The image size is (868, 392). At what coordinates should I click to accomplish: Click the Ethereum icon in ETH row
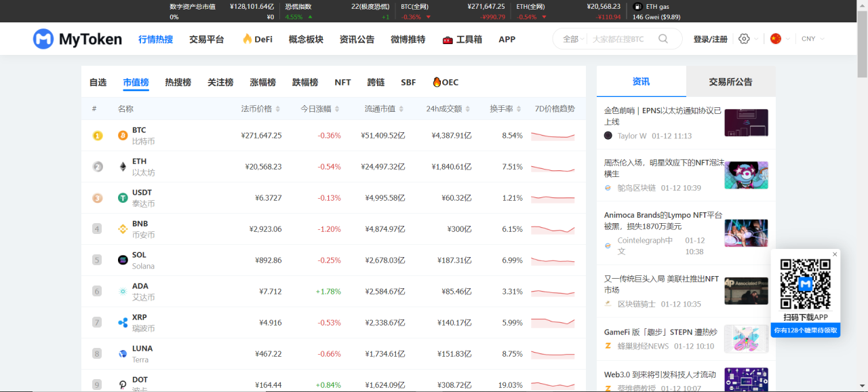point(123,167)
